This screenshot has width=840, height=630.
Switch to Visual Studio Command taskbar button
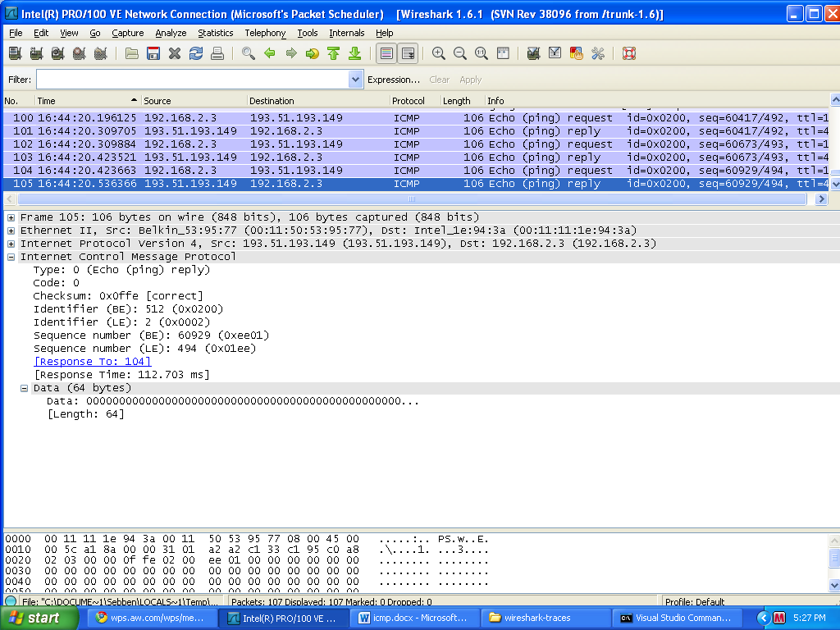coord(677,619)
